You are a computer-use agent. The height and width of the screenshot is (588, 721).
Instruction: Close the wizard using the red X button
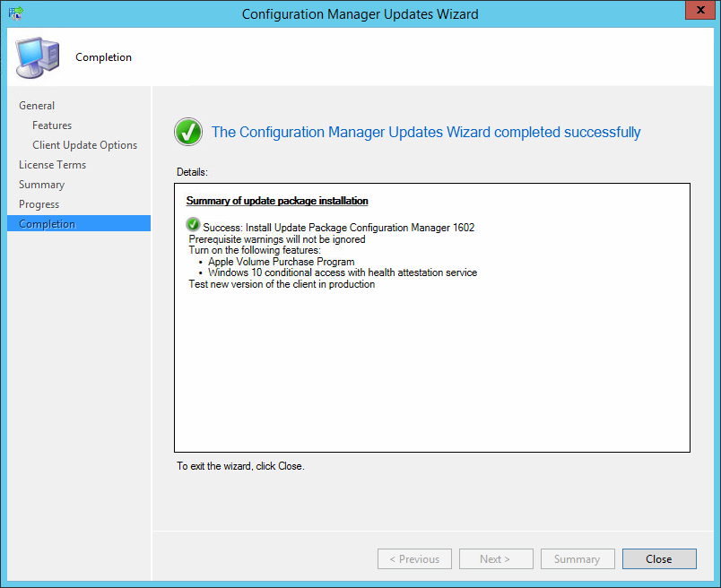click(x=700, y=10)
